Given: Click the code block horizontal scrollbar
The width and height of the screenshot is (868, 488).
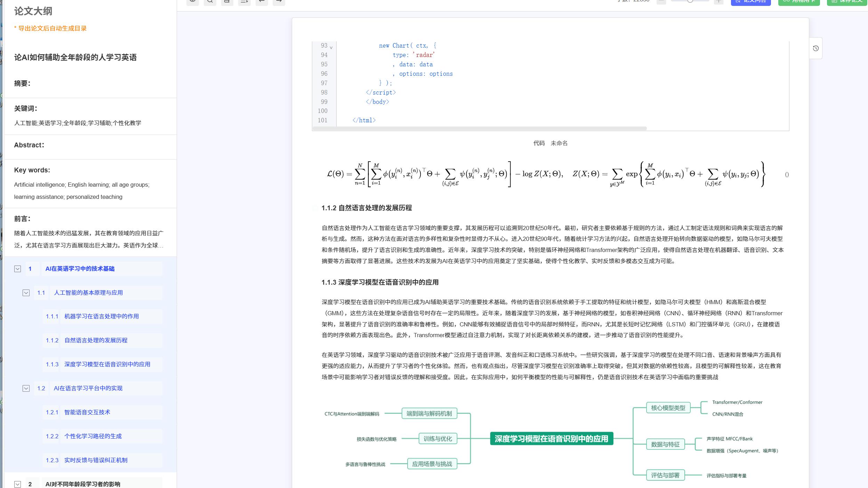Looking at the screenshot, I should click(479, 129).
